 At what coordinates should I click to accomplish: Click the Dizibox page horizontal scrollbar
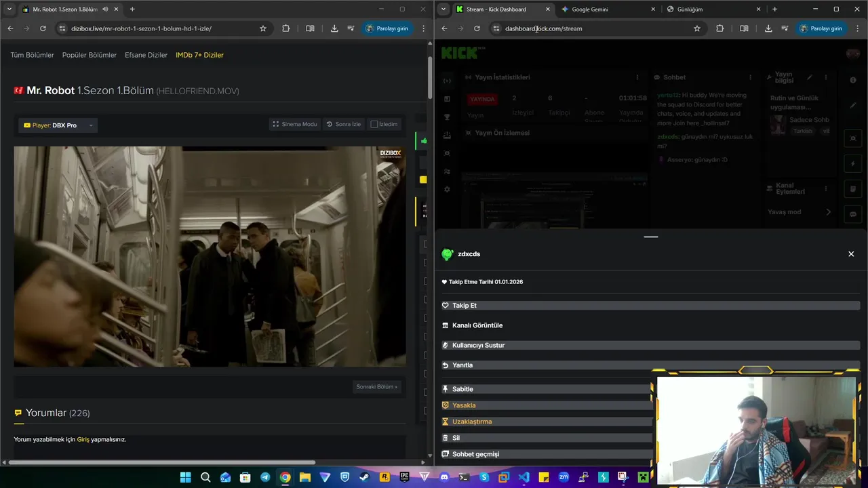point(163,463)
